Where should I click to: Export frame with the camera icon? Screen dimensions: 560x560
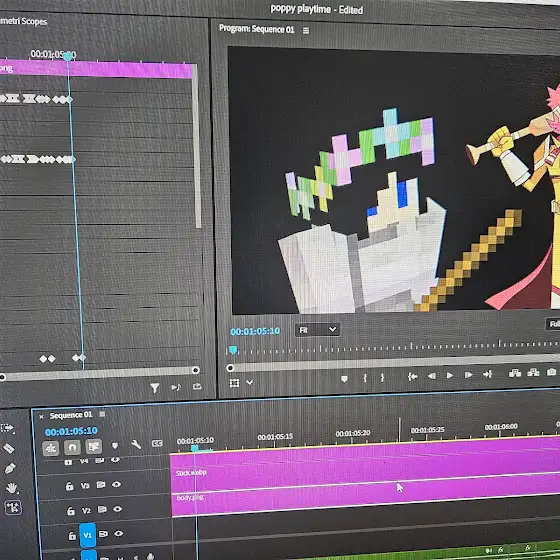551,372
